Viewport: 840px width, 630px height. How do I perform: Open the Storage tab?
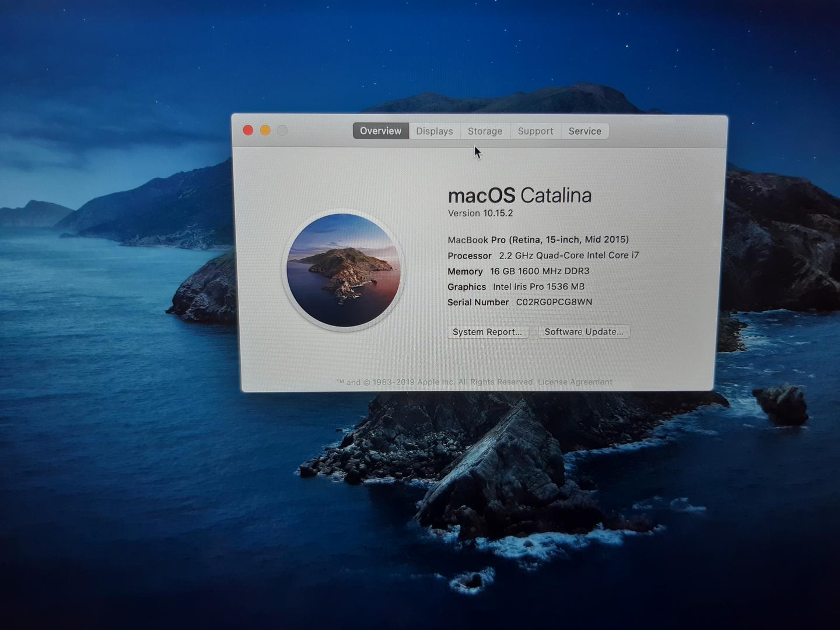tap(485, 131)
